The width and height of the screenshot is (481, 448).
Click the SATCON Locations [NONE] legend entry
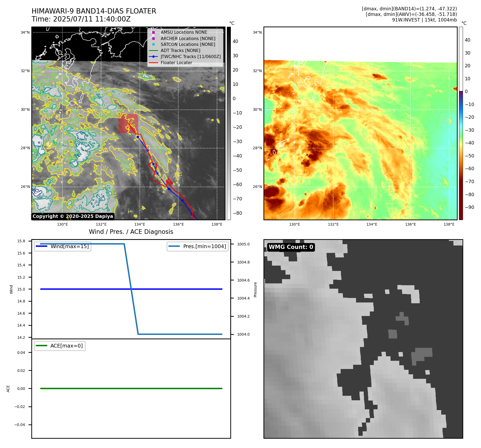[188, 44]
